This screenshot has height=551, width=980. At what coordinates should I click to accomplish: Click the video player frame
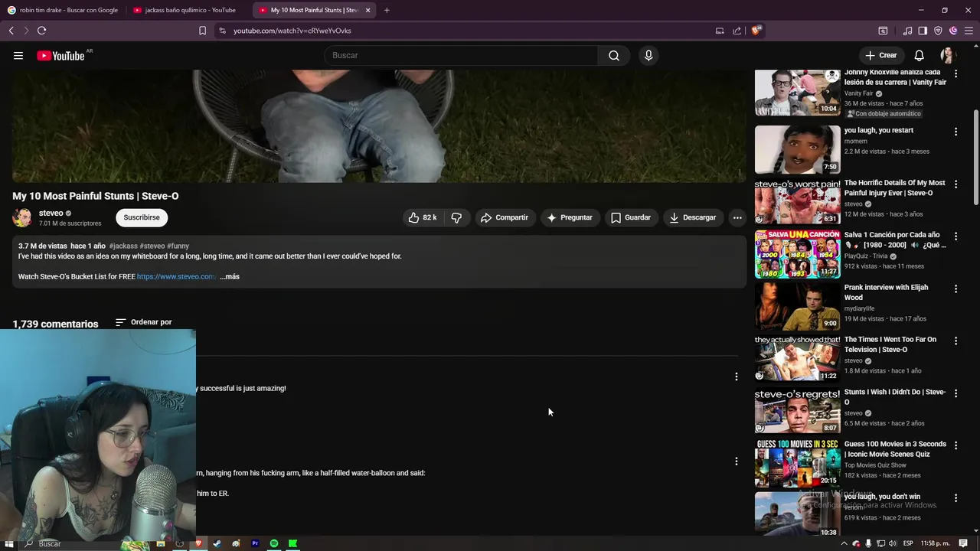379,126
